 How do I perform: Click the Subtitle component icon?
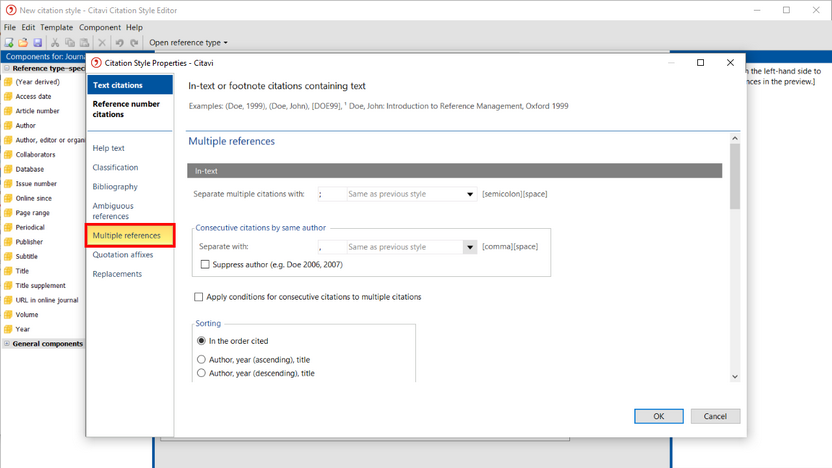pyautogui.click(x=8, y=256)
